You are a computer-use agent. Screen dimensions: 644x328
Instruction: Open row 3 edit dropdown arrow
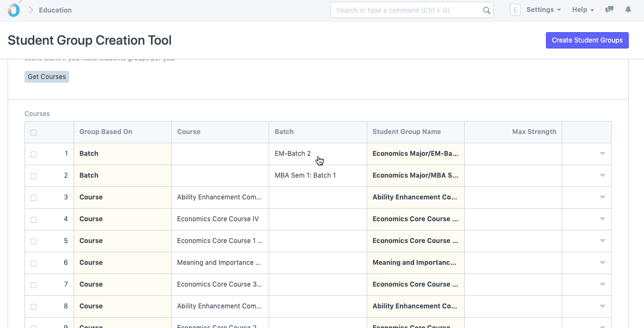point(602,197)
